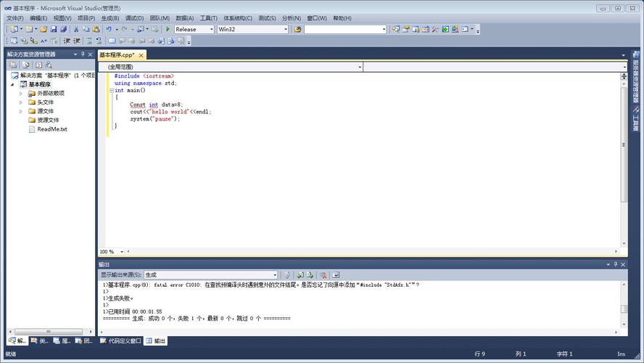Click the Save icon in the toolbar
Viewport: 644px width, 363px height.
[x=54, y=30]
